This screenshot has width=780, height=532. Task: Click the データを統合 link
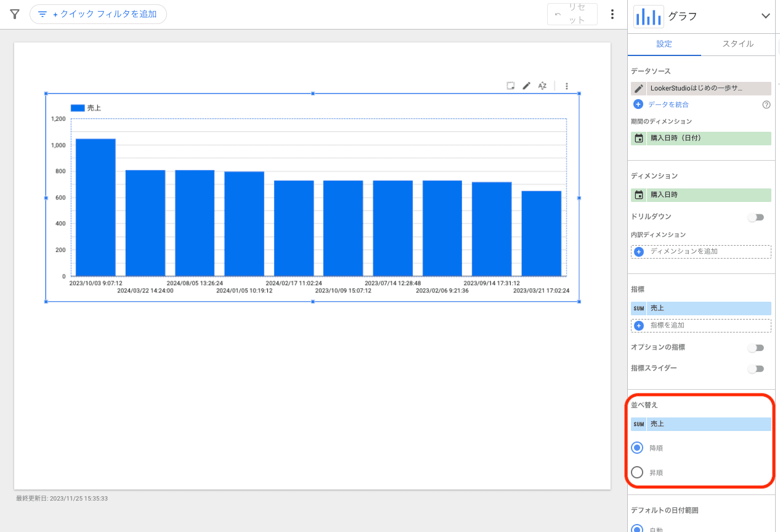[x=668, y=105]
